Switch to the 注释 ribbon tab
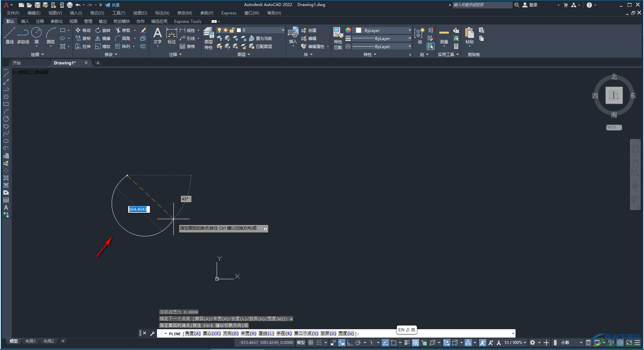Viewport: 644px width, 350px height. pos(40,21)
